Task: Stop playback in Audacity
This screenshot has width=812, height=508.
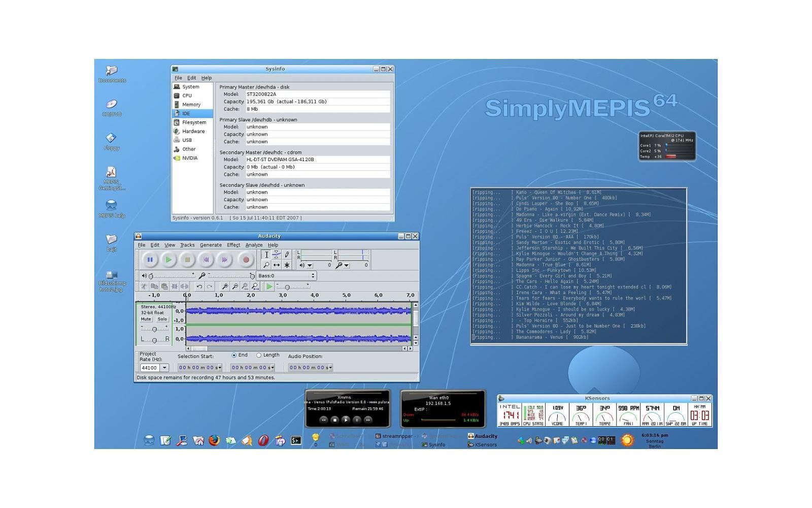Action: pos(187,260)
